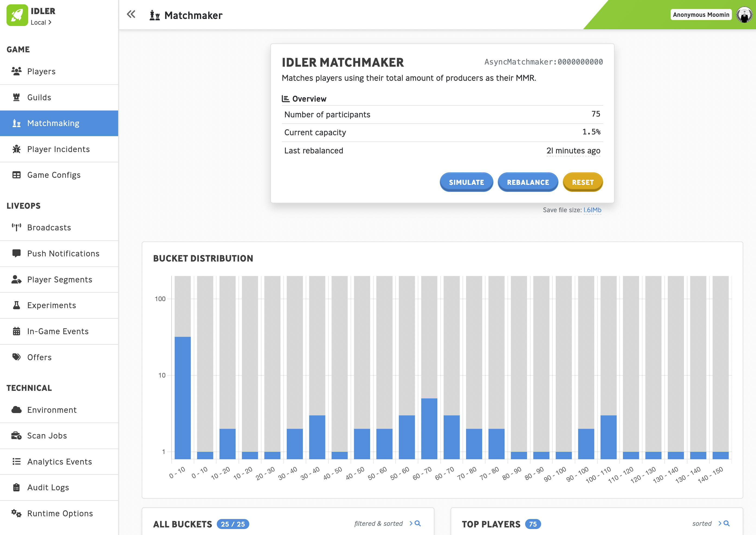Click the Broadcasts sidebar icon
756x535 pixels.
[x=16, y=227]
